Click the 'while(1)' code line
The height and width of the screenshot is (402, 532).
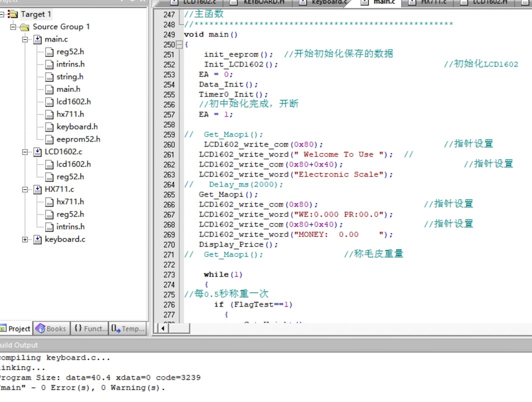(x=223, y=274)
